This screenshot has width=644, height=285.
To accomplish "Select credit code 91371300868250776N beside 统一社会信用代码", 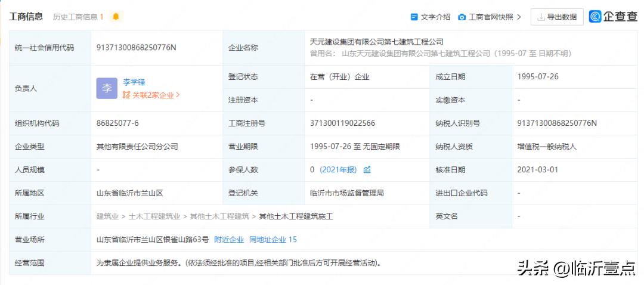I will tap(137, 48).
